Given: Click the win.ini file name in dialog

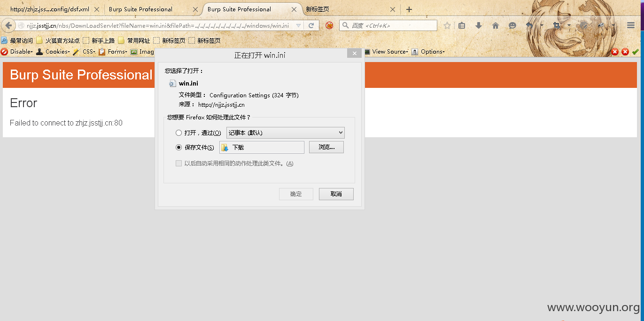Looking at the screenshot, I should click(x=188, y=83).
